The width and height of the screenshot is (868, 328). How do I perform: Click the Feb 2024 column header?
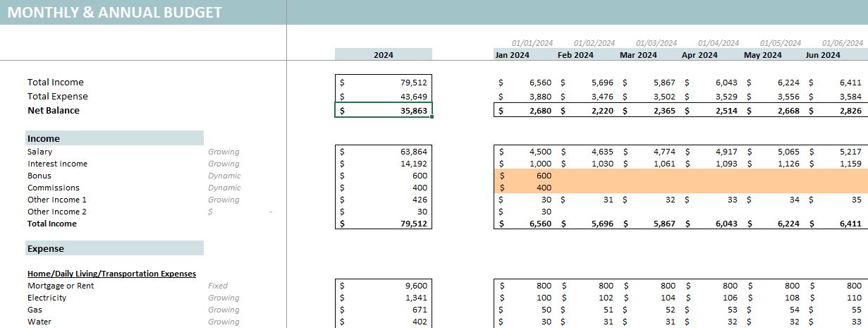coord(575,54)
